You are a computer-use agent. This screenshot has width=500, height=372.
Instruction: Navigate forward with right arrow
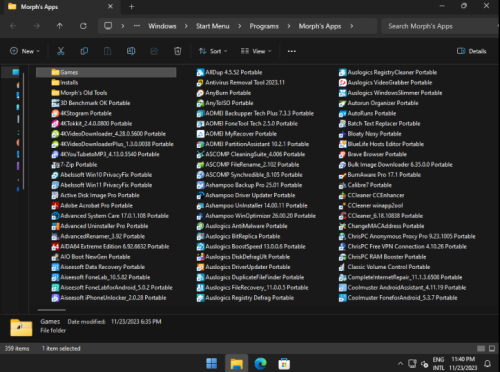pos(36,26)
